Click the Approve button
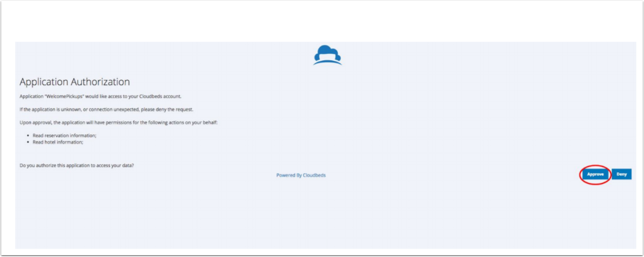The width and height of the screenshot is (644, 257). coord(595,175)
